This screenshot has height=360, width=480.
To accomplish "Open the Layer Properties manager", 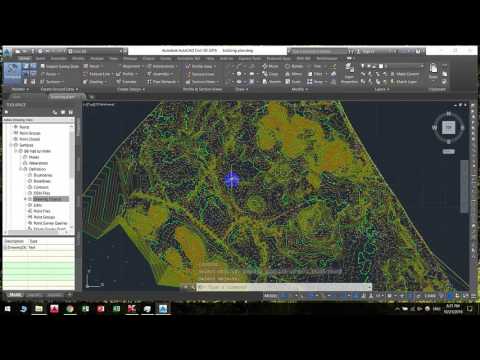I will click(x=349, y=73).
